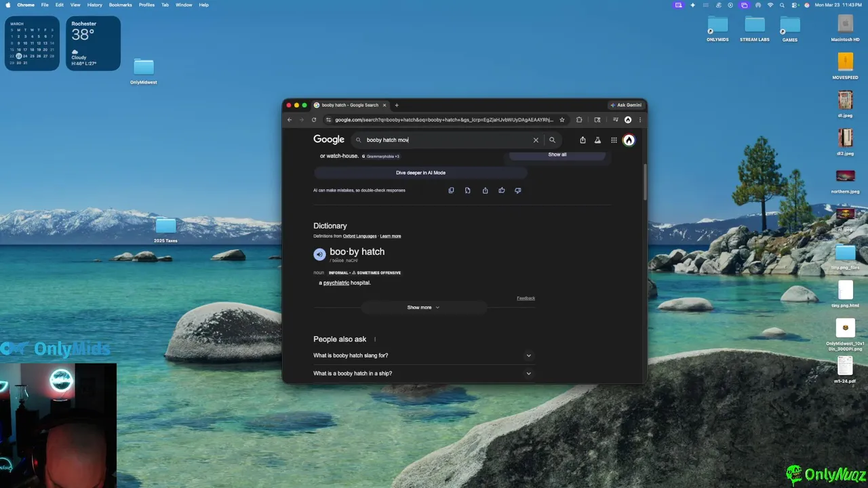This screenshot has height=488, width=868.
Task: Open the View menu
Action: click(75, 5)
